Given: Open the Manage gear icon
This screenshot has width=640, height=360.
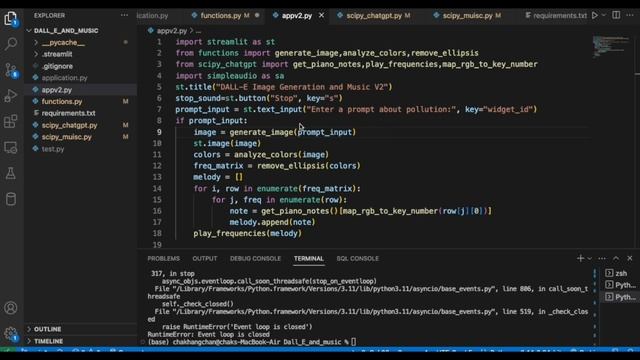Looking at the screenshot, I should click(11, 334).
